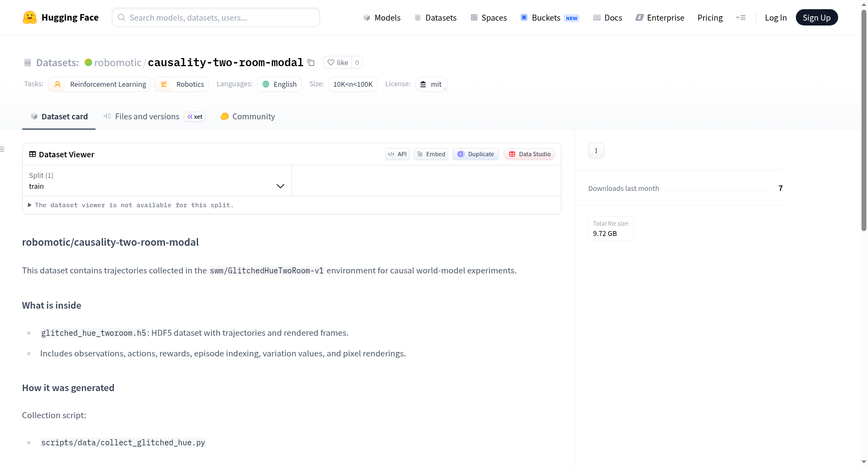Click glitched_hue_tworoom.h5 file name text
The width and height of the screenshot is (868, 467).
coord(94,333)
